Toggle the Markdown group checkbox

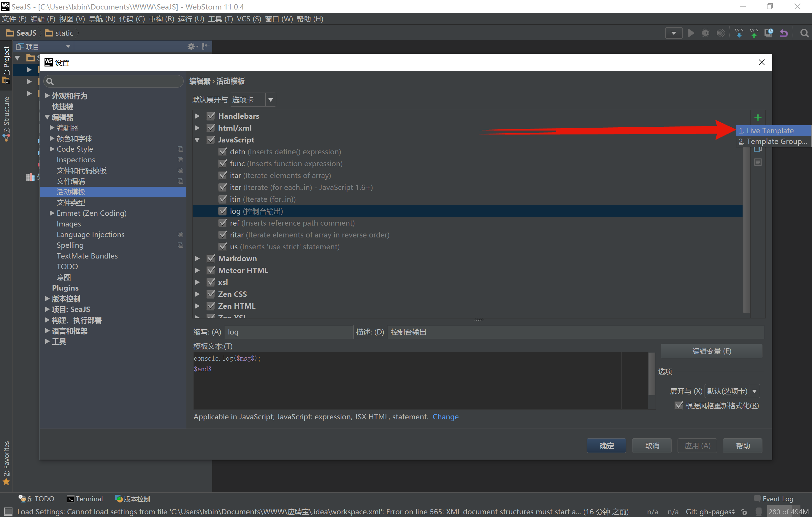(211, 258)
